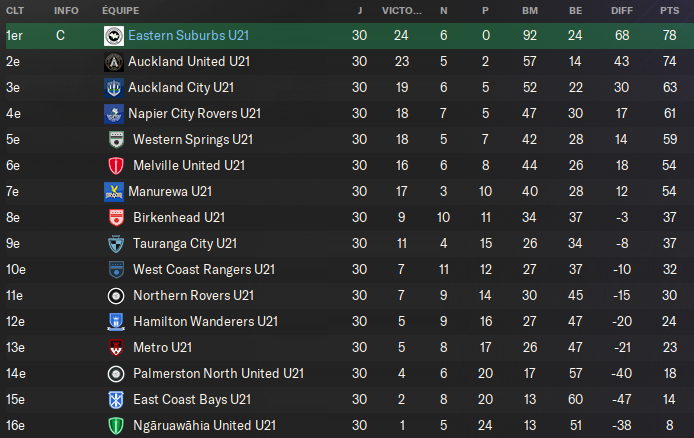Screen dimensions: 694x438
Task: Click the Melville United U21 red shield
Action: coord(116,166)
